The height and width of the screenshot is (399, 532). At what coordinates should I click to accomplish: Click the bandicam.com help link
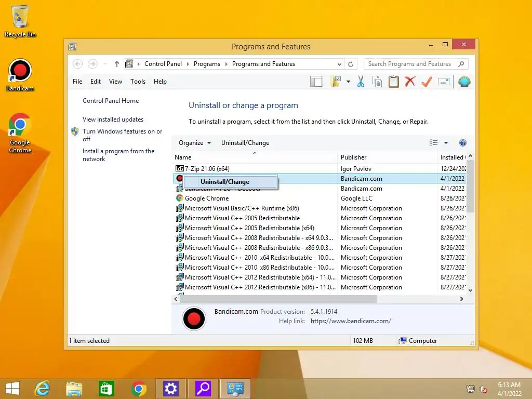coord(351,321)
